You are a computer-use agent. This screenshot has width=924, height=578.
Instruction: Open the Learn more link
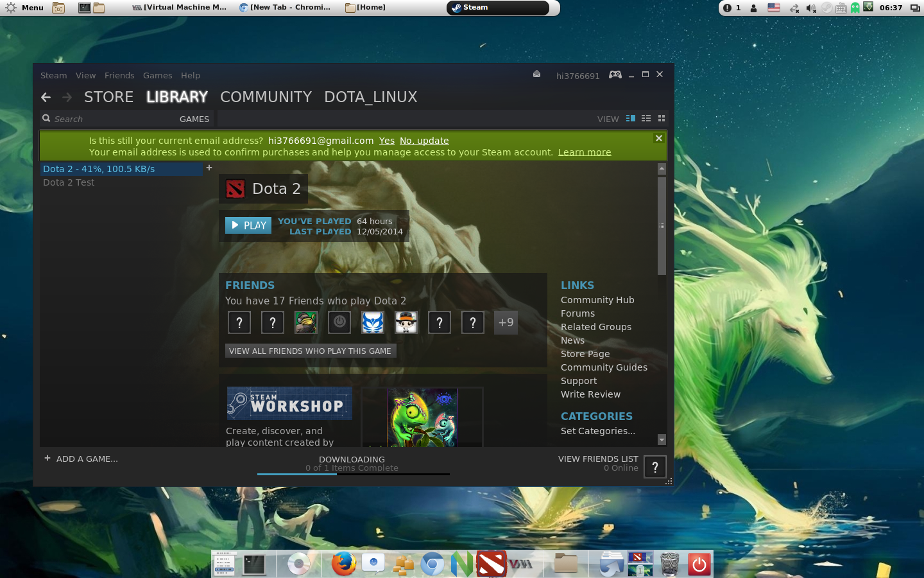tap(585, 152)
